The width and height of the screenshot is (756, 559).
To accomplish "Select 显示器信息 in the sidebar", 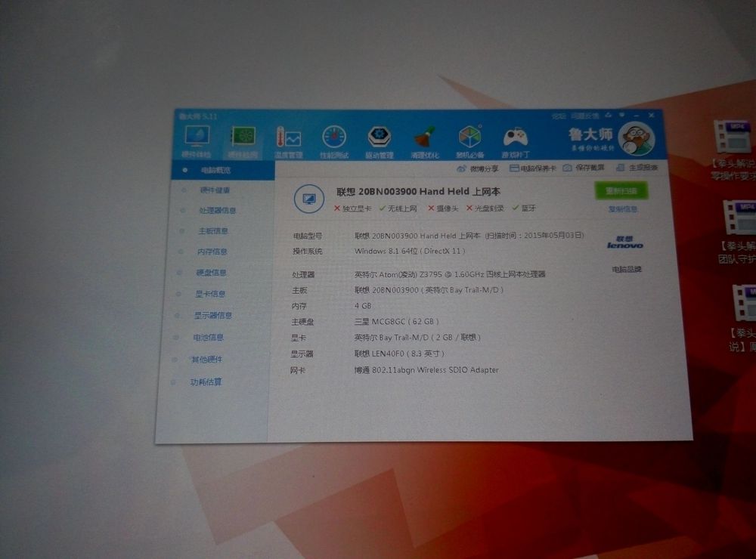I will point(212,316).
